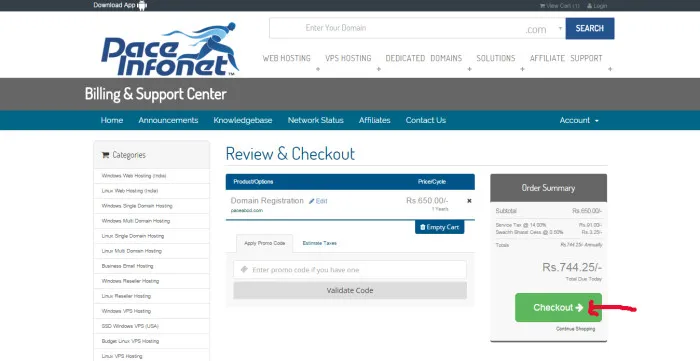Open Network Status page
This screenshot has height=361, width=700.
click(316, 120)
